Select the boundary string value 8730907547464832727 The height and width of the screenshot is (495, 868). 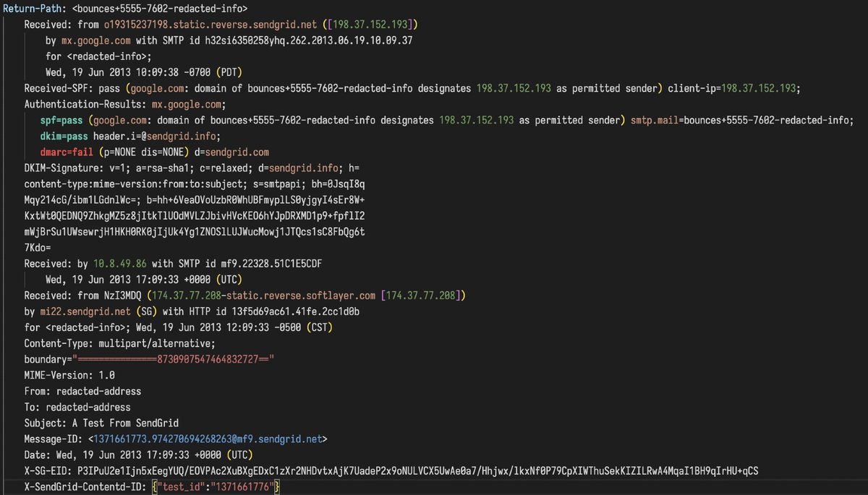click(x=208, y=359)
